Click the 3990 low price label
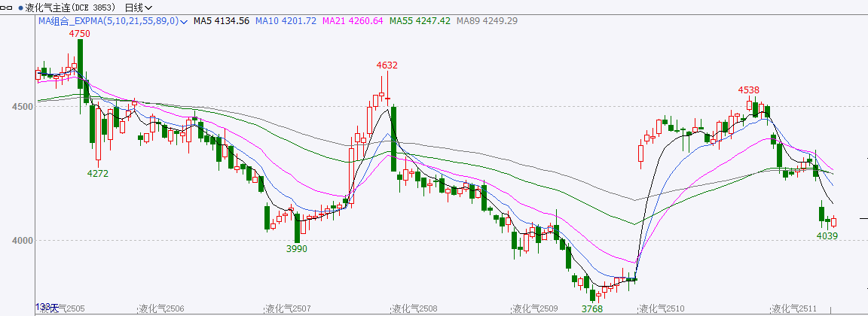 pos(297,248)
